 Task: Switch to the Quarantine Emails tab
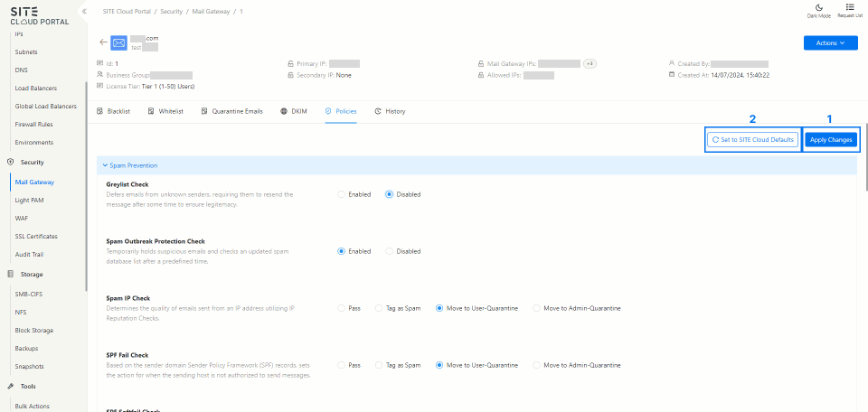point(231,111)
